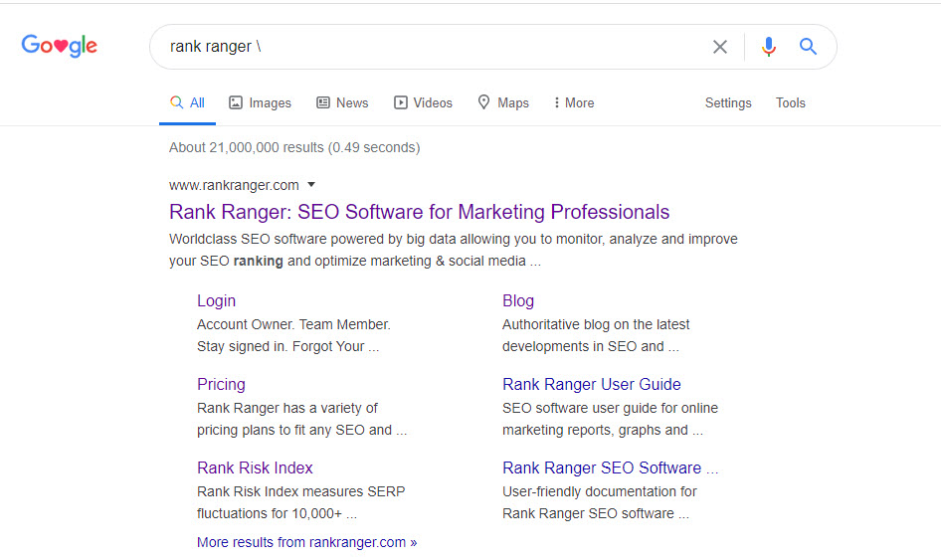Select the Videos tab
941x560 pixels.
(423, 102)
